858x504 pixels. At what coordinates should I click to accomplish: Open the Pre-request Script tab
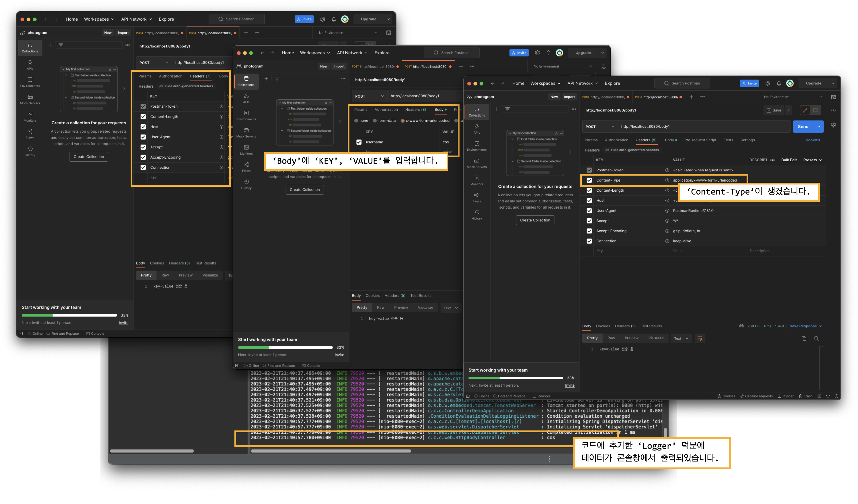pyautogui.click(x=700, y=140)
